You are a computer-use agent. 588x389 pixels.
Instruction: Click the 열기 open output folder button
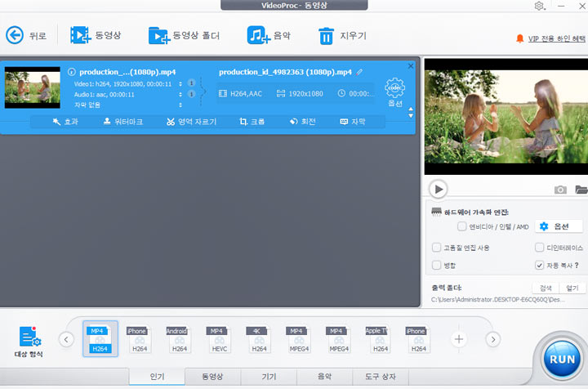coord(572,288)
